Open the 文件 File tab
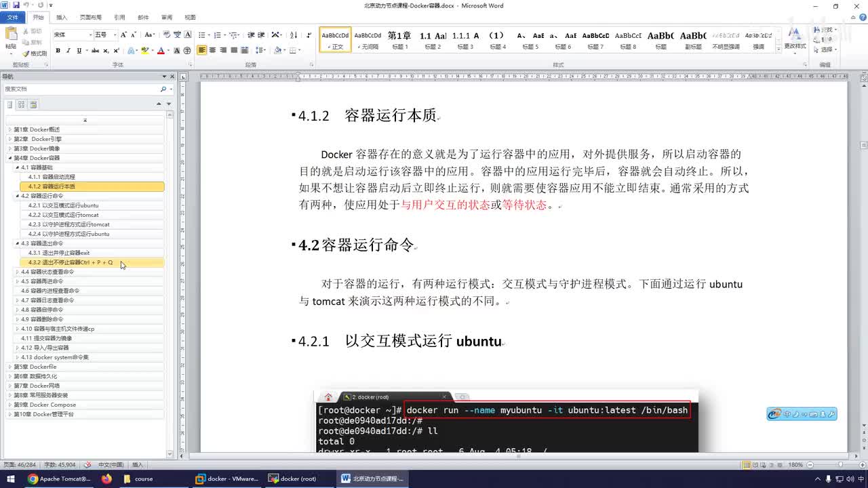This screenshot has width=868, height=488. [x=13, y=18]
